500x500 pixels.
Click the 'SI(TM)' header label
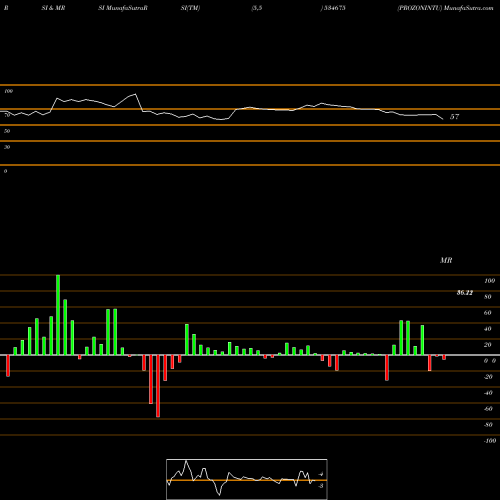(x=190, y=8)
